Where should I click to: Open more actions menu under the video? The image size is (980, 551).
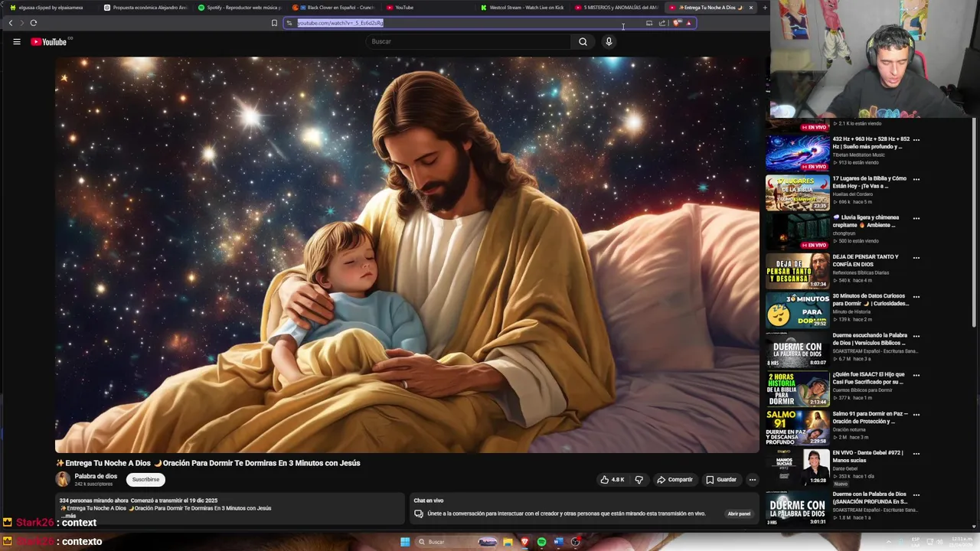pyautogui.click(x=752, y=480)
